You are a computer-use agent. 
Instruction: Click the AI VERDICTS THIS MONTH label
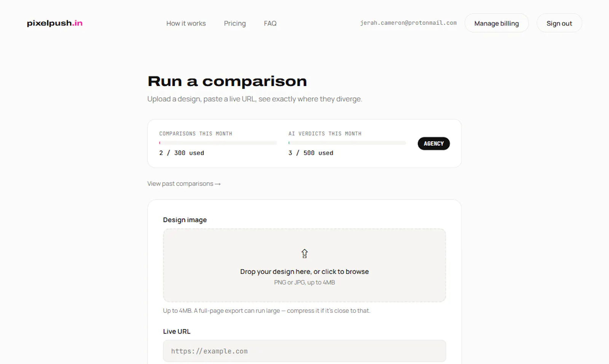tap(325, 134)
